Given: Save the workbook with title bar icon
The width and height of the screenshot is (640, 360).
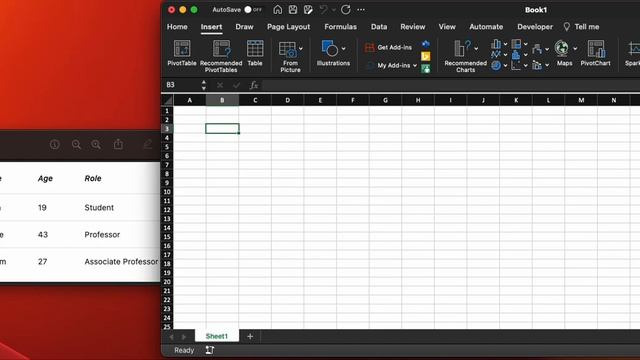Looking at the screenshot, I should [293, 10].
